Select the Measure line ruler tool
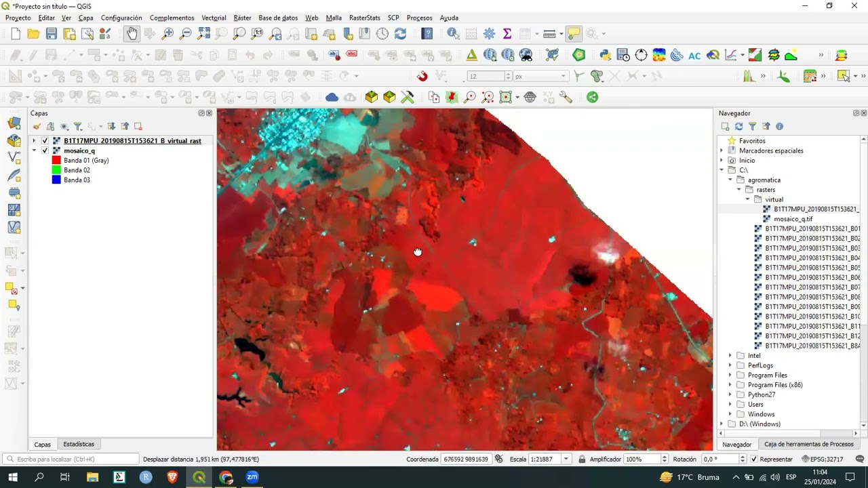This screenshot has height=488, width=868. pyautogui.click(x=549, y=34)
